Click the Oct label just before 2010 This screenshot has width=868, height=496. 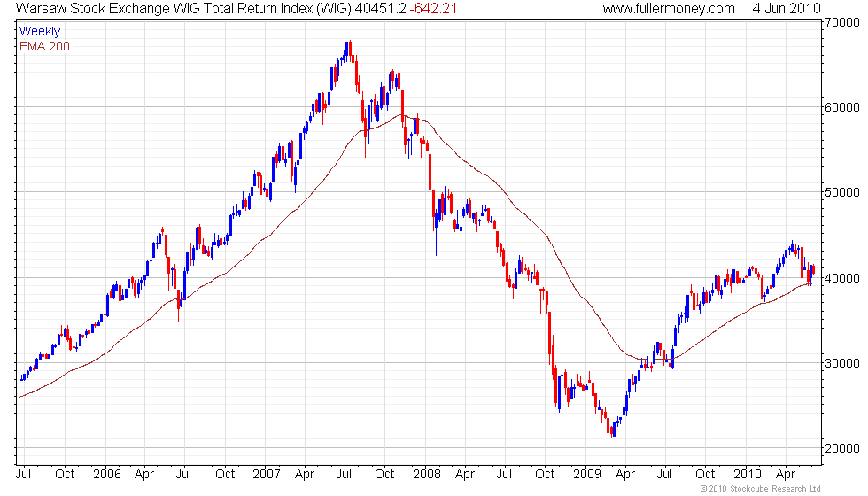[705, 475]
